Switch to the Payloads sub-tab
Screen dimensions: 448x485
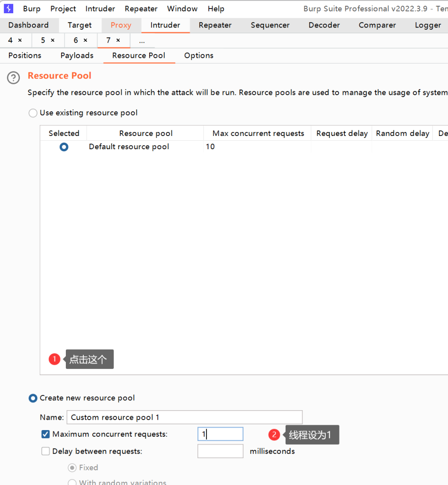pyautogui.click(x=77, y=55)
